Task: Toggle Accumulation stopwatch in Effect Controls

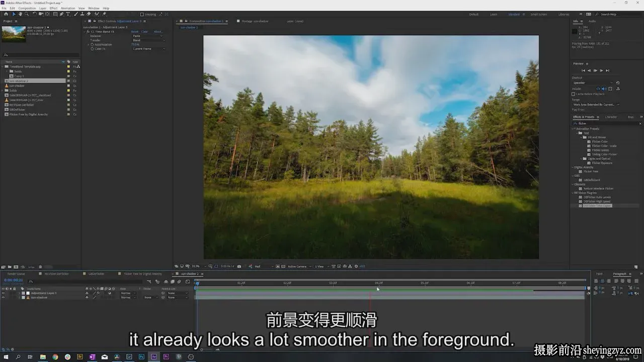Action: click(x=92, y=45)
